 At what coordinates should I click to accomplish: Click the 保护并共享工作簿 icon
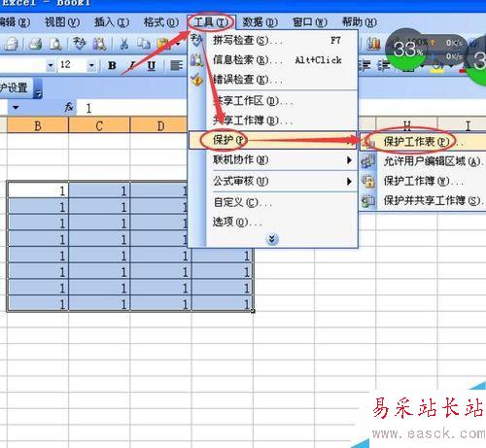tap(368, 200)
